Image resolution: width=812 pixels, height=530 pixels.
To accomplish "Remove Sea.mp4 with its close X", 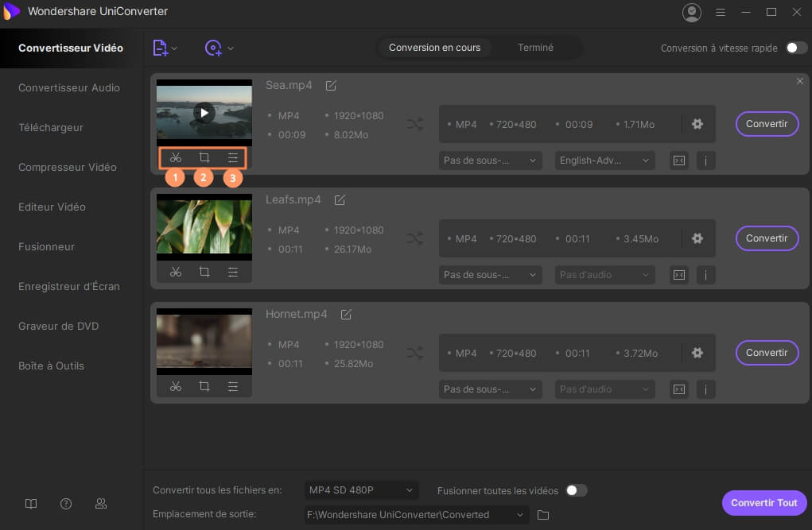I will 800,81.
